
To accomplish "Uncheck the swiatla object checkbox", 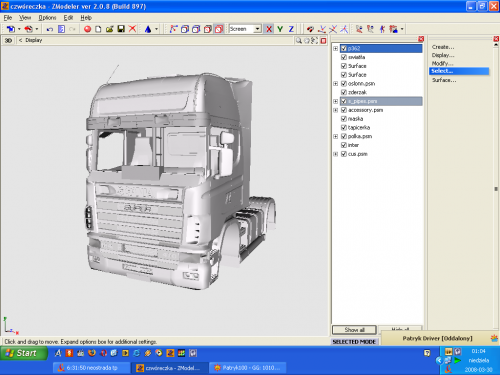I will pos(344,57).
